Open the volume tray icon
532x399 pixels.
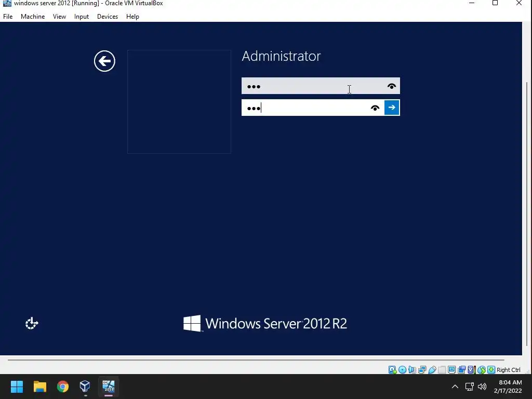482,387
